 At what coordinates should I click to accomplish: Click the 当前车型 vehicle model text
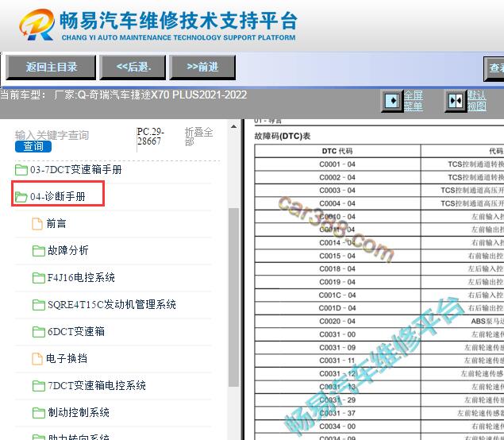(x=124, y=95)
